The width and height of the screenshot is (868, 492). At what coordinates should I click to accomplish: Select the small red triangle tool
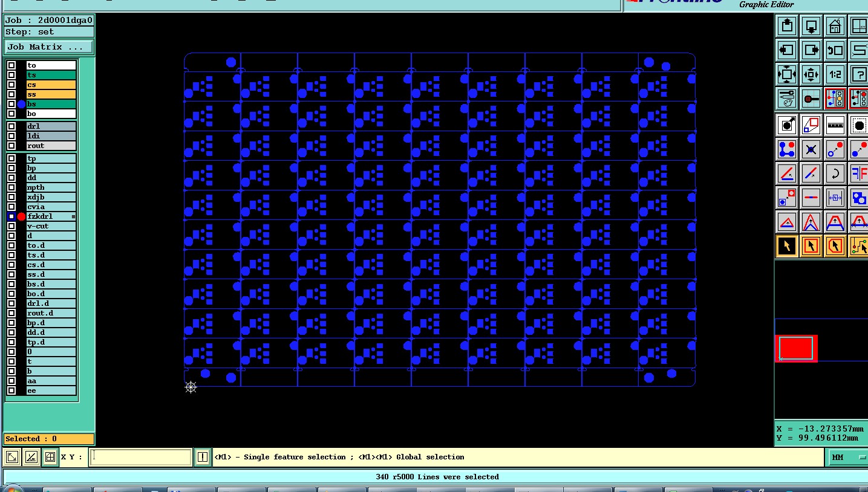787,222
